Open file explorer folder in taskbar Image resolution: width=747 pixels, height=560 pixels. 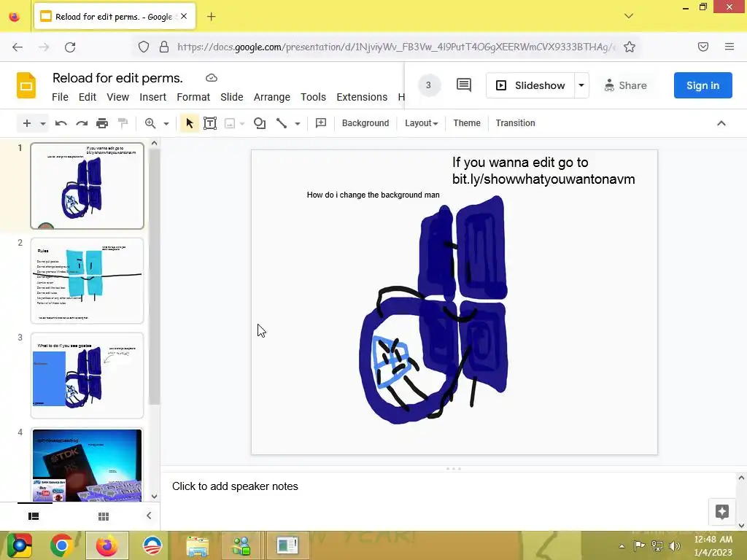click(197, 545)
